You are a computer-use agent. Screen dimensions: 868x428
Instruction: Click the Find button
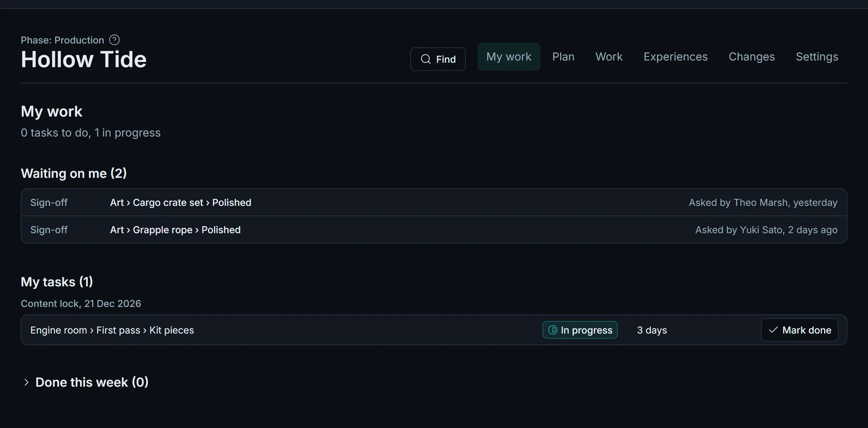click(438, 59)
